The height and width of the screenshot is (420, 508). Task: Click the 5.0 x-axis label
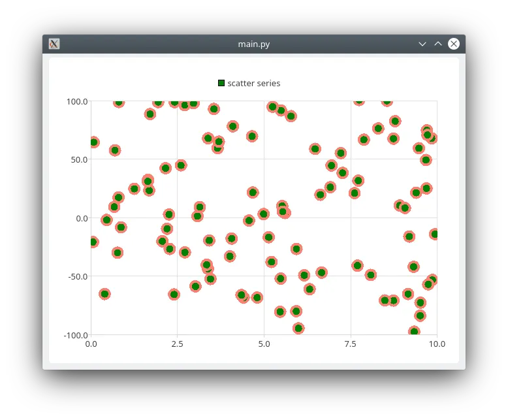pos(264,344)
